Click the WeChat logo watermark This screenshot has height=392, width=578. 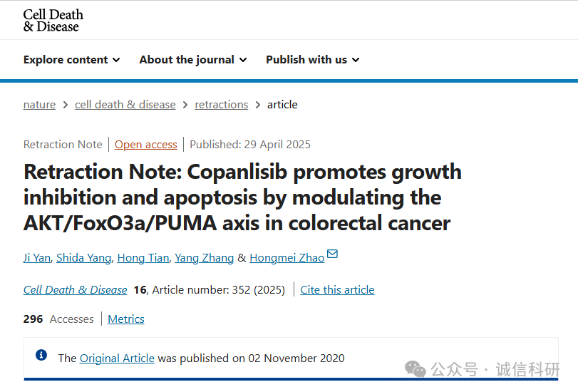point(415,369)
